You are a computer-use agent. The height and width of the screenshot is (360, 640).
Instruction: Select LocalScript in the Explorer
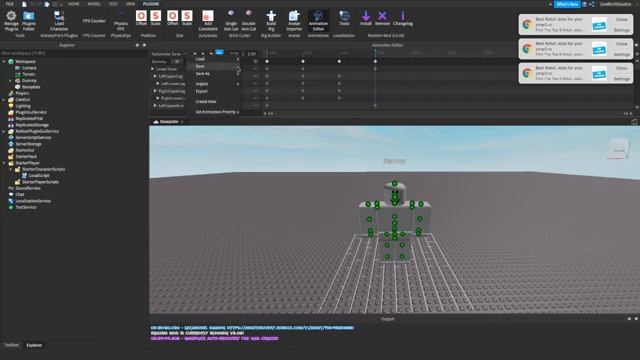pyautogui.click(x=39, y=176)
